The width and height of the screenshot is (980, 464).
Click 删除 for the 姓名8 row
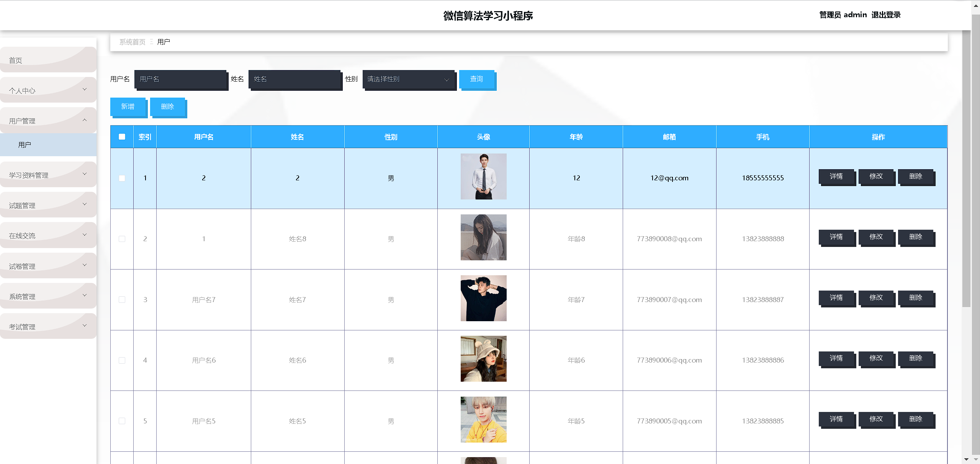(916, 237)
